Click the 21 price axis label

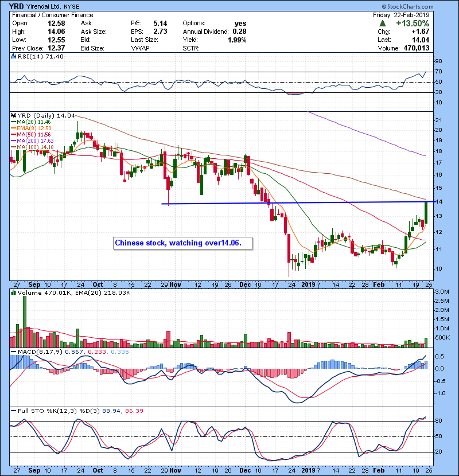click(438, 120)
